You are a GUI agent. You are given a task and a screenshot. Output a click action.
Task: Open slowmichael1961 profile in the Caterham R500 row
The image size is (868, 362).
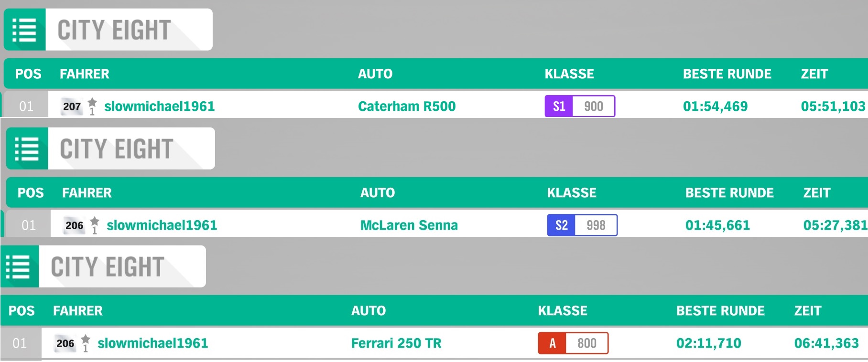159,106
